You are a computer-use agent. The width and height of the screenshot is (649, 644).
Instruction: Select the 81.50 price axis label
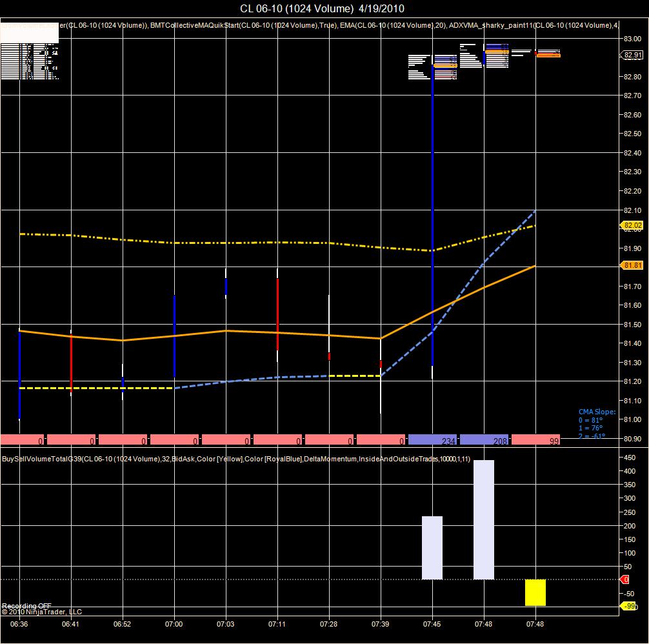(x=632, y=325)
